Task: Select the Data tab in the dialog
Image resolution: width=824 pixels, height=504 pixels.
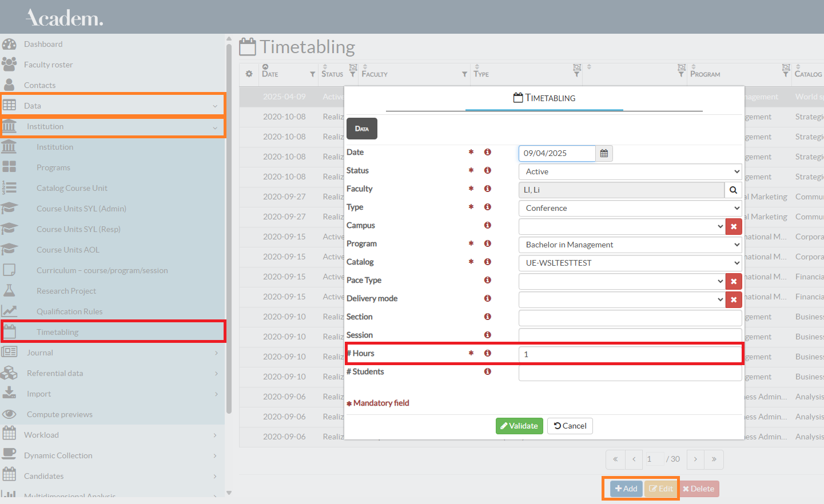Action: [x=361, y=129]
